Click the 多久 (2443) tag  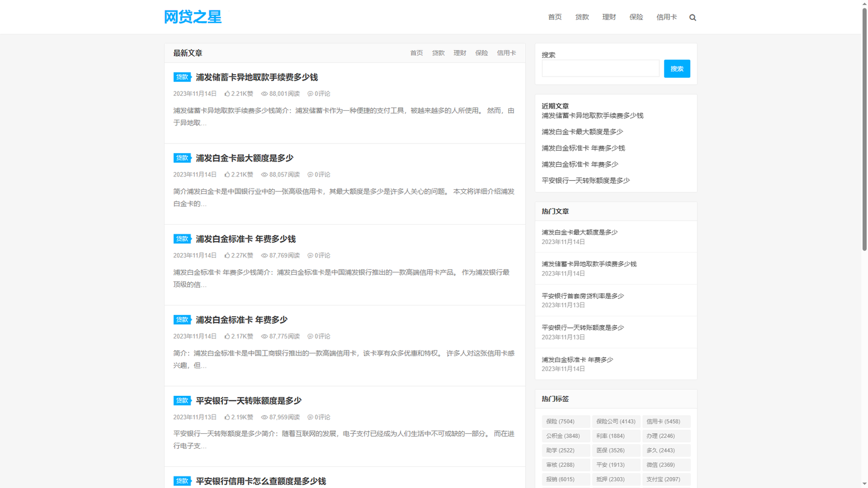point(666,451)
